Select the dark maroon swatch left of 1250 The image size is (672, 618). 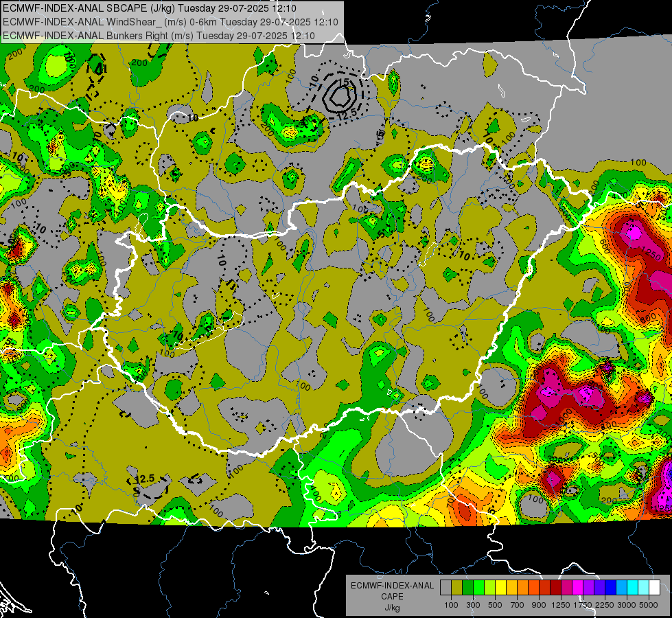click(556, 587)
